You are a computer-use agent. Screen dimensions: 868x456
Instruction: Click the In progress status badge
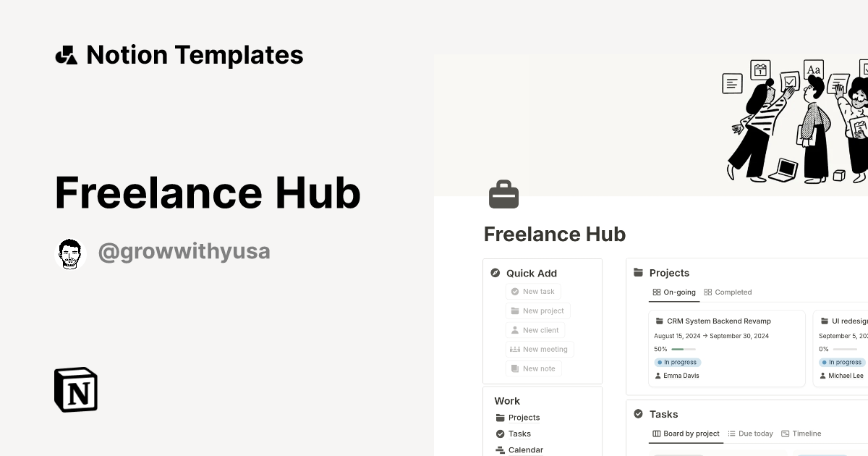(678, 362)
